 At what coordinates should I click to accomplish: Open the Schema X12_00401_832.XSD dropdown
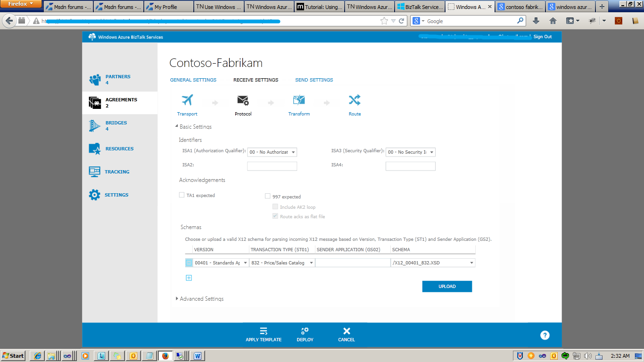433,263
